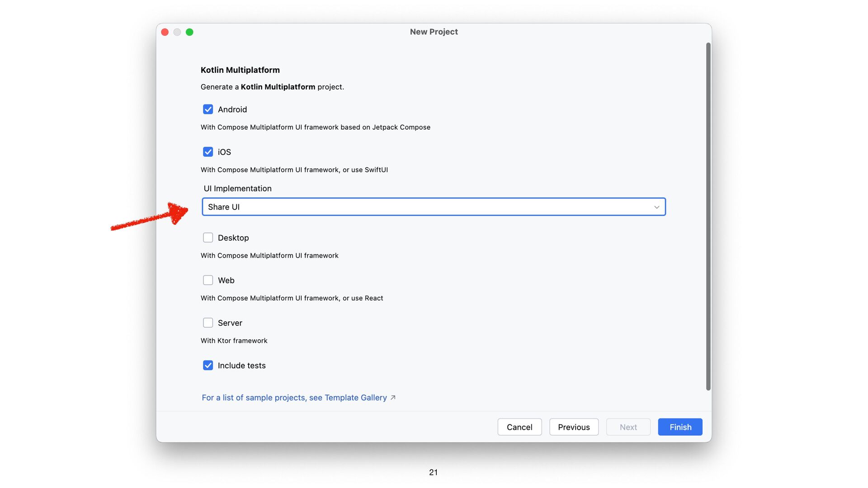Click the Cancel button
Image resolution: width=868 pixels, height=488 pixels.
coord(519,427)
